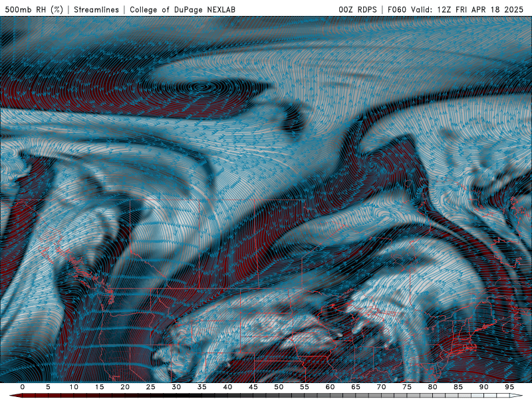Click the "Streamlines" label in the header
This screenshot has height=399, width=532.
tap(96, 9)
